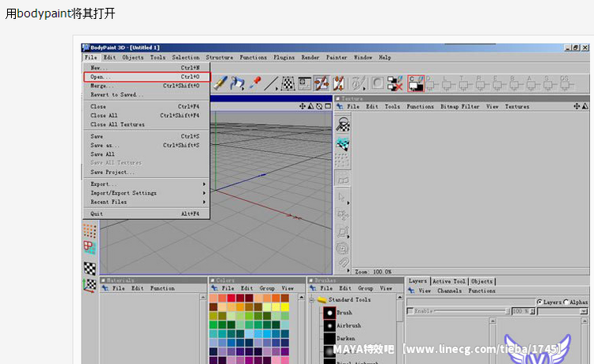
Task: Select the Airbrush preset thumbnail
Action: (x=329, y=326)
